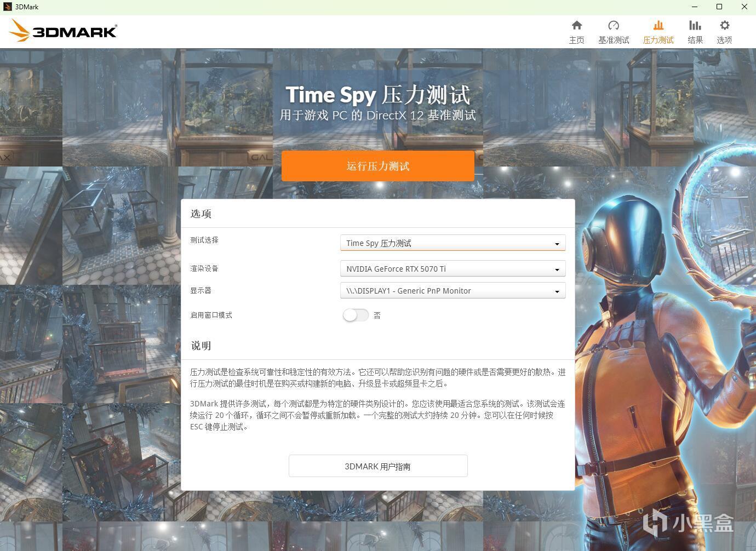The height and width of the screenshot is (551, 756).
Task: Click the 显示器 label
Action: tap(201, 290)
